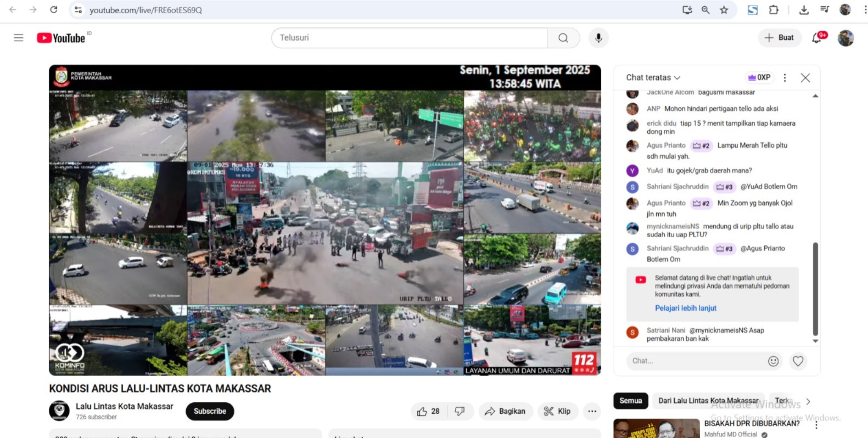Open the live chat three-dot options menu

pos(785,78)
